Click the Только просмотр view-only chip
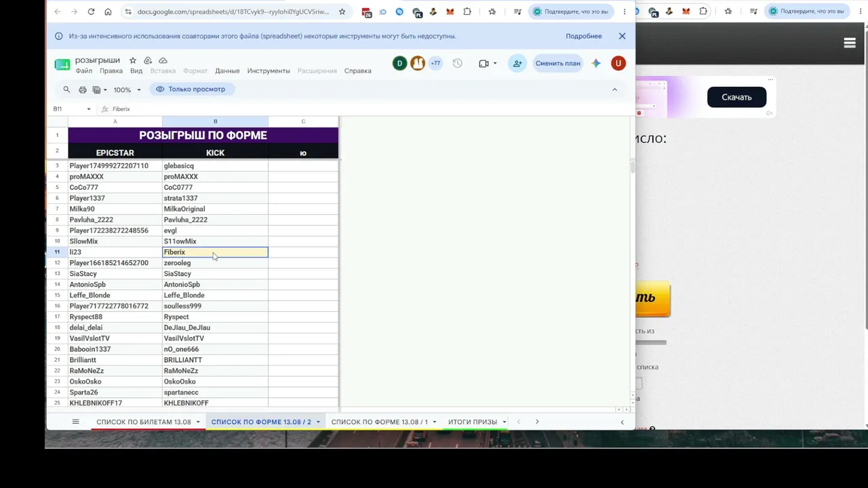868x488 pixels. [x=192, y=89]
